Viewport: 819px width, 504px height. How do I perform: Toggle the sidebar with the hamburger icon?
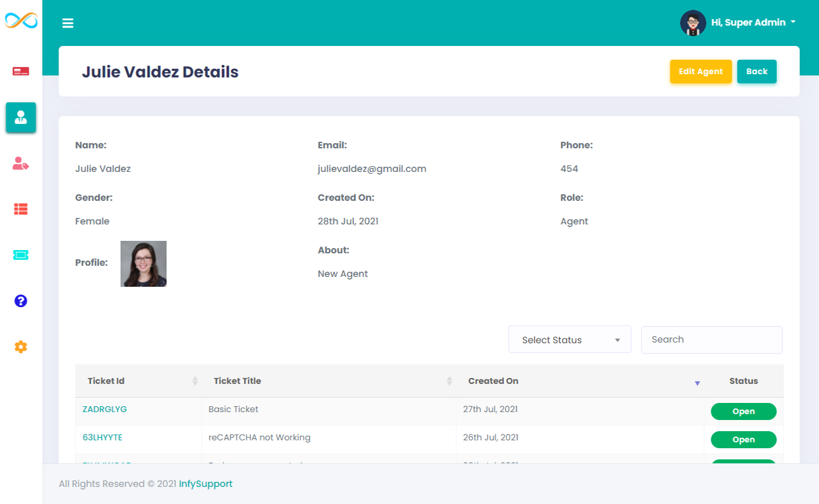68,22
